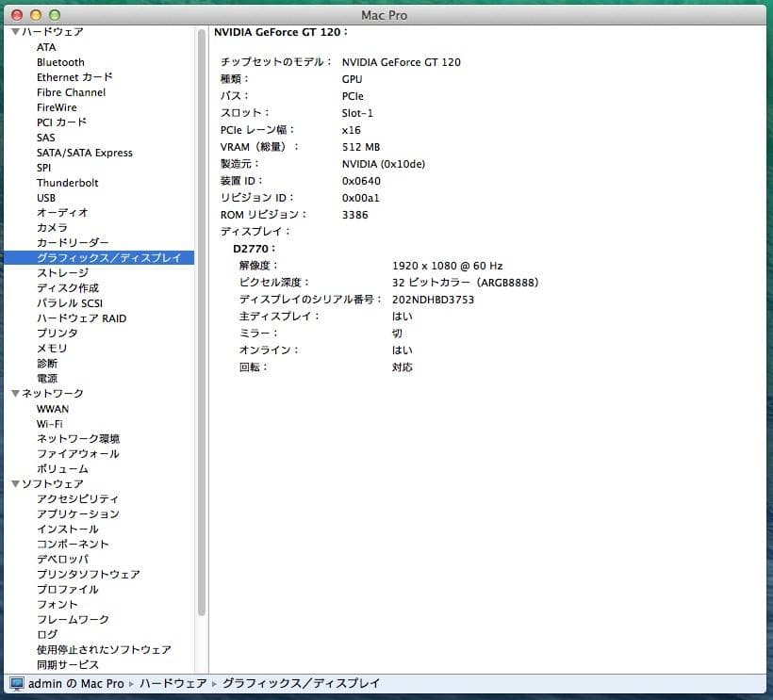Select ファイアウォール in the sidebar
This screenshot has width=773, height=700.
tap(77, 454)
